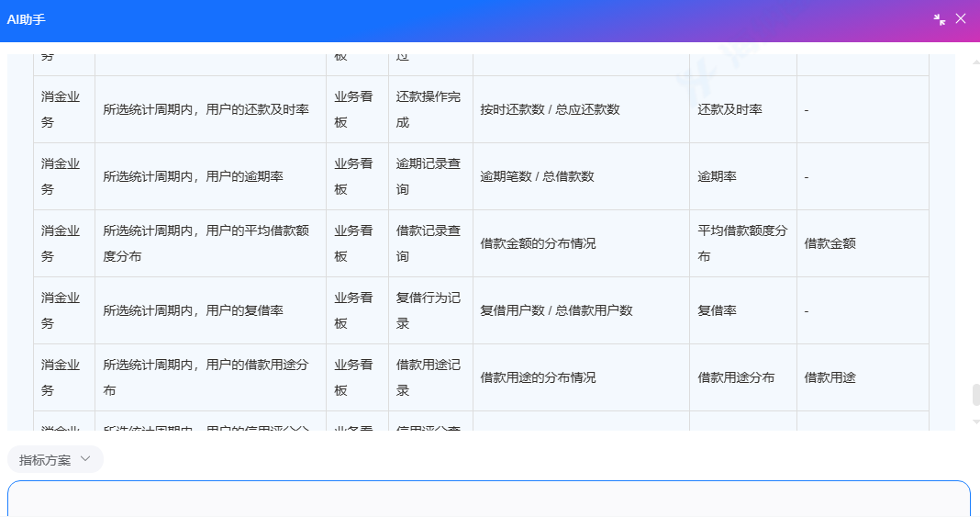Click the 借款记录查询 cell
Screen dimensions: 980x517
point(429,243)
